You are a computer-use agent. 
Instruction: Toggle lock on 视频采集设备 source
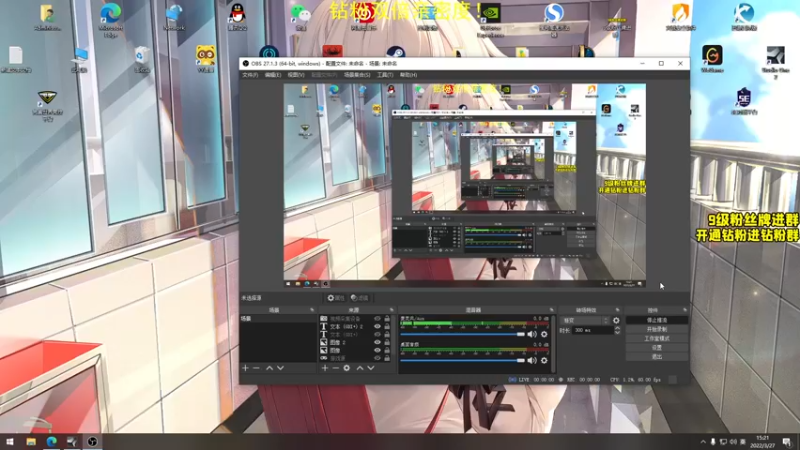387,318
